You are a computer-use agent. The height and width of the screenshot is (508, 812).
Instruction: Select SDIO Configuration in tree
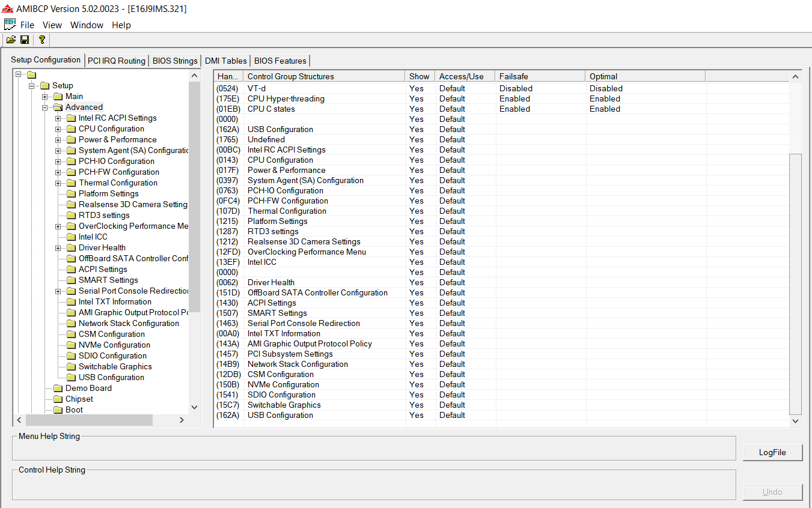(x=112, y=356)
